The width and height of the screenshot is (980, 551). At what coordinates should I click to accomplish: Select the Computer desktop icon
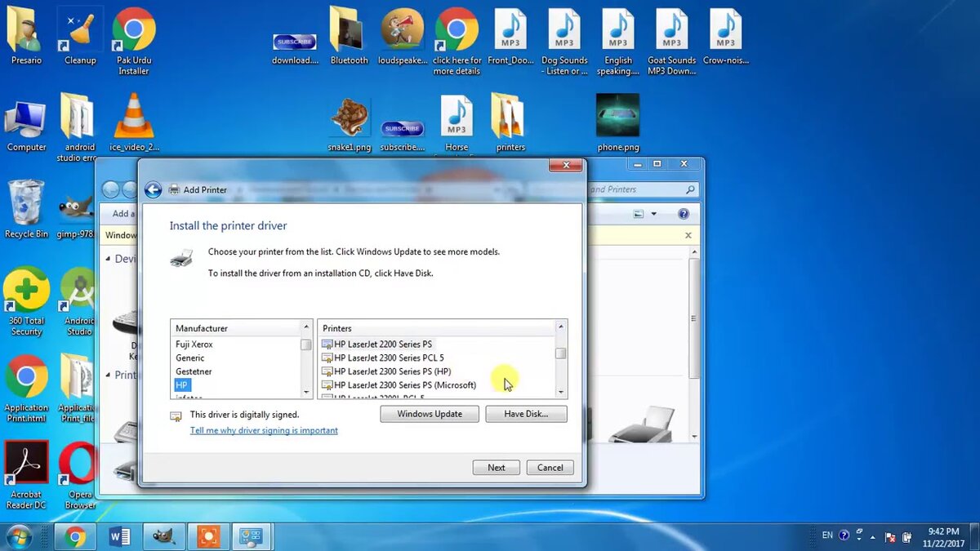pyautogui.click(x=26, y=124)
